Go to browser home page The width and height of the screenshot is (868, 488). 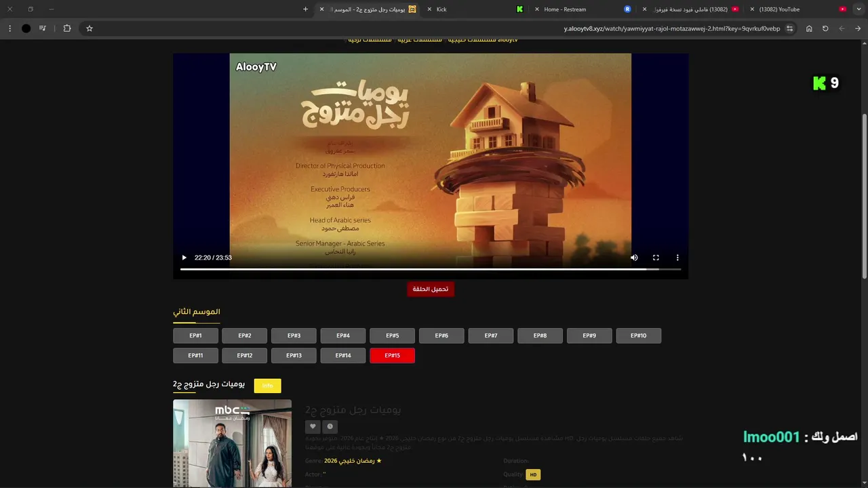(x=809, y=28)
